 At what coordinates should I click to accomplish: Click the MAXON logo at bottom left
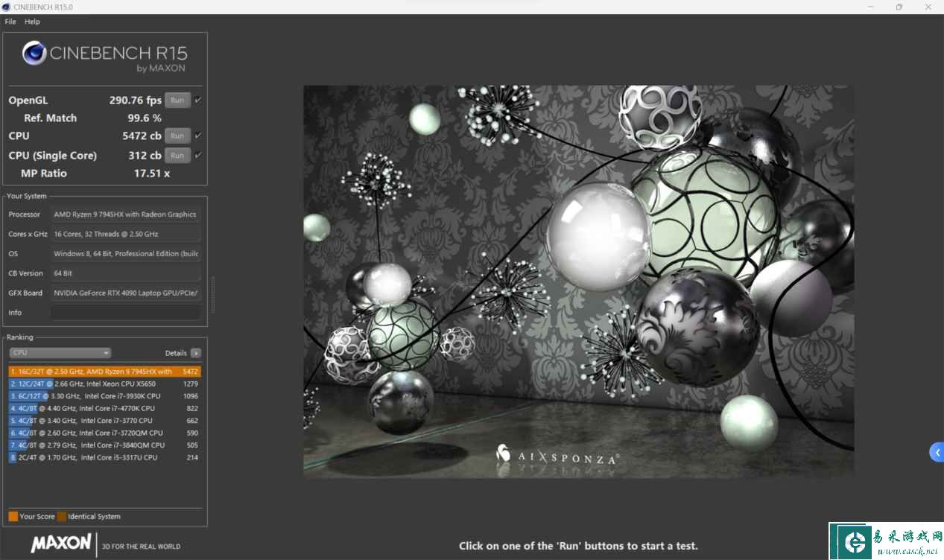click(x=61, y=544)
